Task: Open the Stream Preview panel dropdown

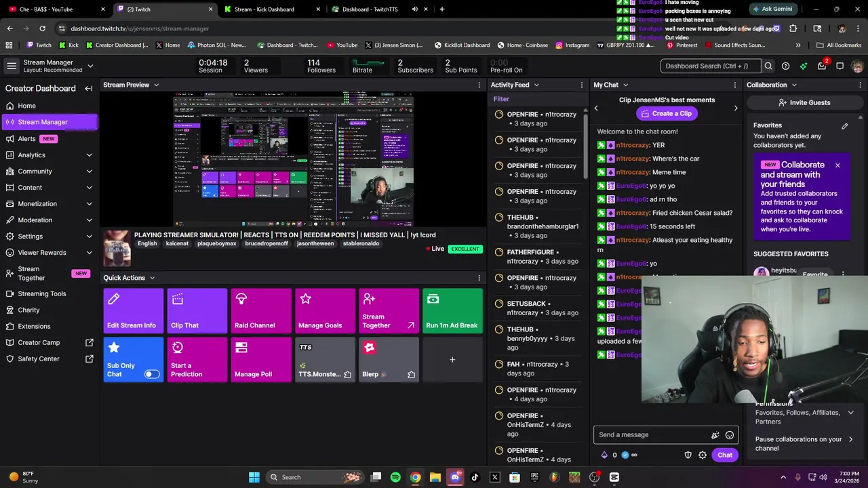Action: coord(156,85)
